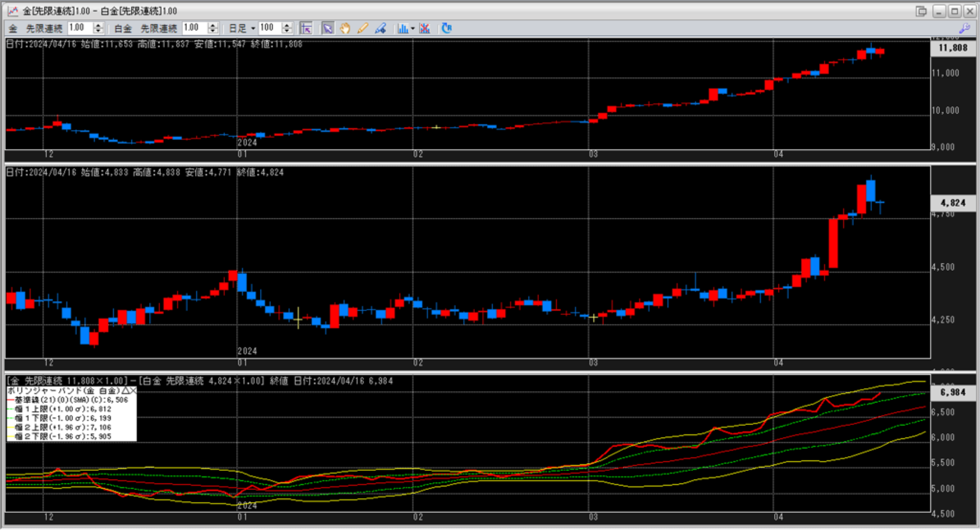Screen dimensions: 980x530
Task: Click the second 先限連続 label after 白金
Action: pyautogui.click(x=157, y=29)
